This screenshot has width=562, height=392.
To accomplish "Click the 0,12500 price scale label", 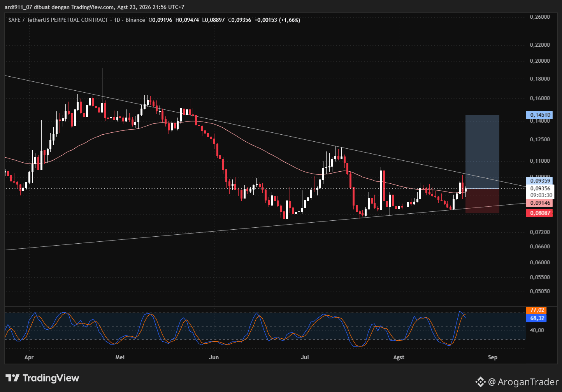I will click(x=540, y=139).
